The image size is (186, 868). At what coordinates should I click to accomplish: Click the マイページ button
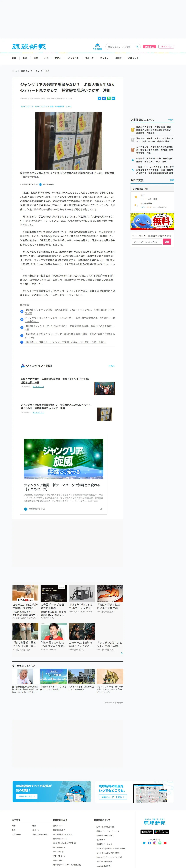pos(166,47)
